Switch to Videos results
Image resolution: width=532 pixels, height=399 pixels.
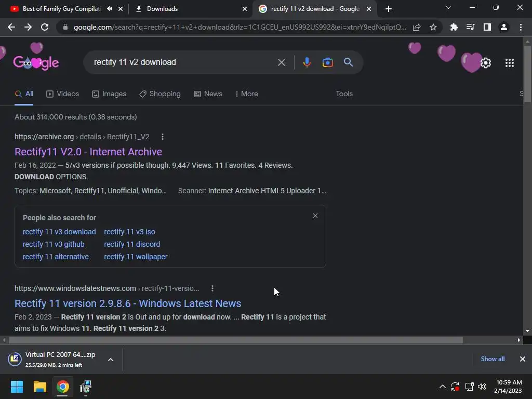point(63,94)
